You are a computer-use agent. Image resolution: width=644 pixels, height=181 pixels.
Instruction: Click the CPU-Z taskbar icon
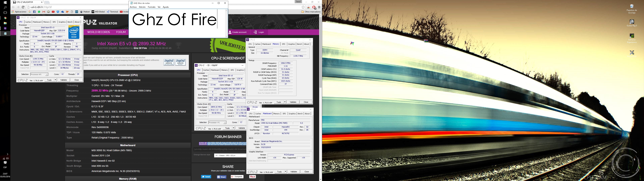coord(5,28)
